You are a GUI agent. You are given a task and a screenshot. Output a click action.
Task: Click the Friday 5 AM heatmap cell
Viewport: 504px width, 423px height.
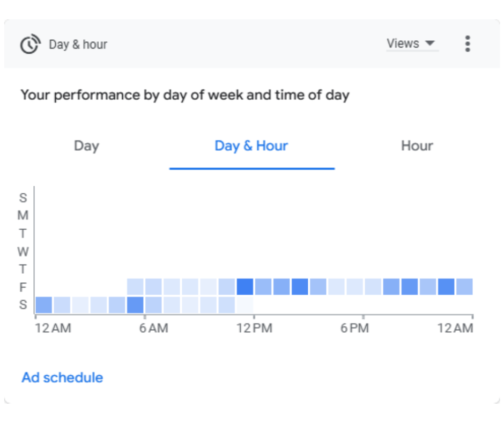coord(135,287)
